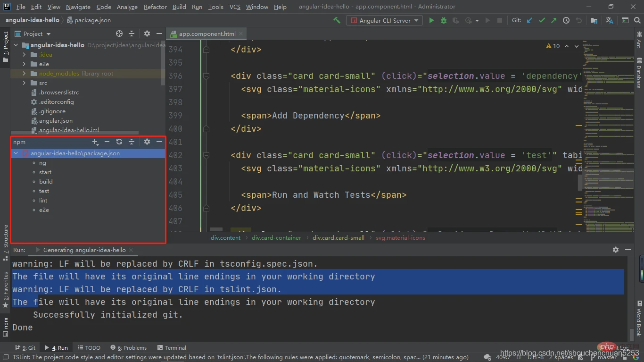Image resolution: width=644 pixels, height=362 pixels.
Task: Run the npm start script
Action: tap(45, 172)
